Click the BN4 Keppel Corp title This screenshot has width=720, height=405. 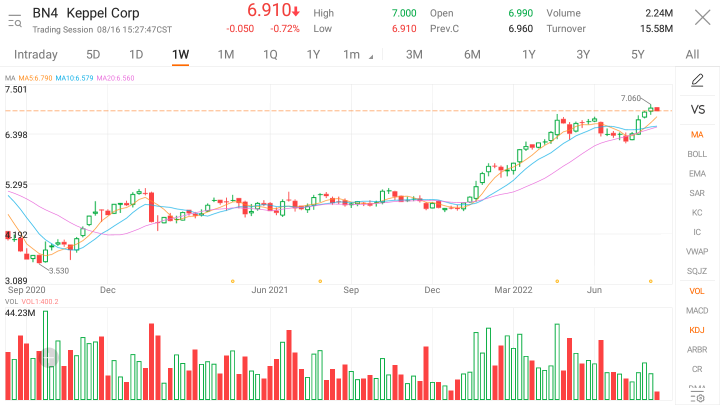click(86, 13)
